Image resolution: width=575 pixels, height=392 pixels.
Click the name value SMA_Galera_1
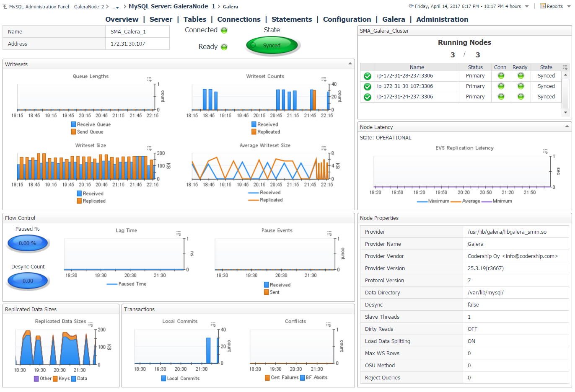(128, 31)
